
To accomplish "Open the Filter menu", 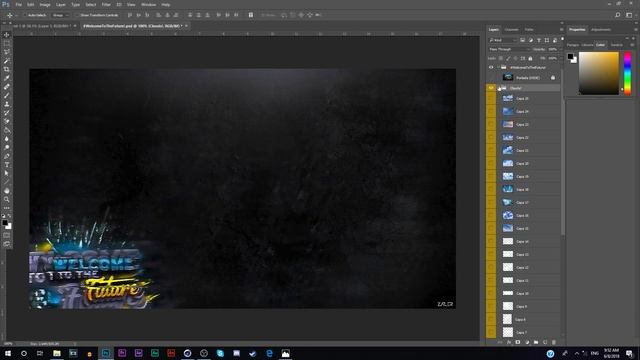I will coord(106,4).
